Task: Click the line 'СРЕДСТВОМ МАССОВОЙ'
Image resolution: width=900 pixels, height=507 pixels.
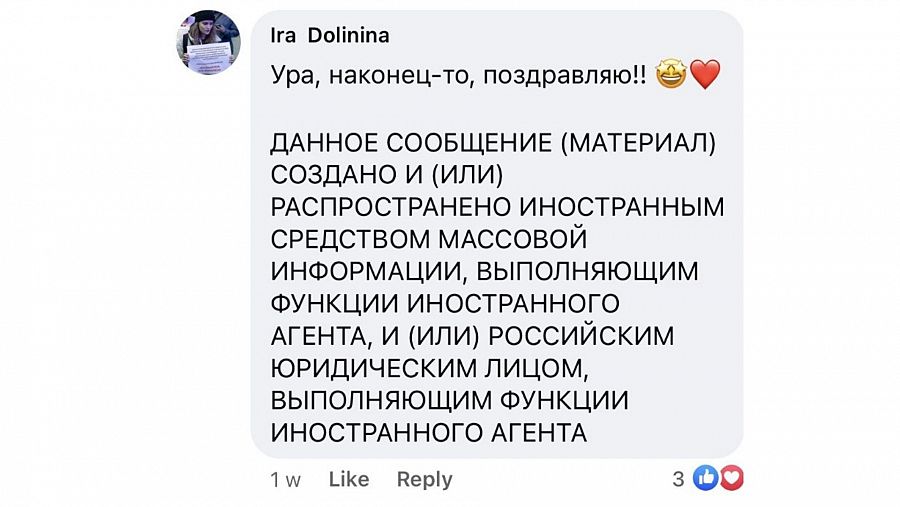Action: [x=429, y=239]
